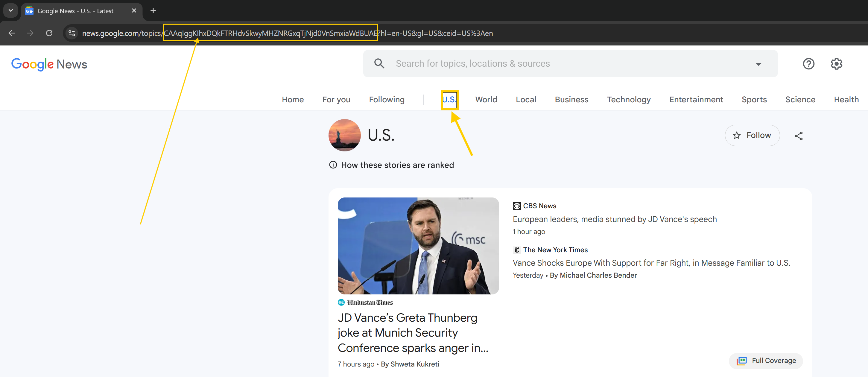The height and width of the screenshot is (377, 868).
Task: Toggle the Following section
Action: (x=386, y=99)
